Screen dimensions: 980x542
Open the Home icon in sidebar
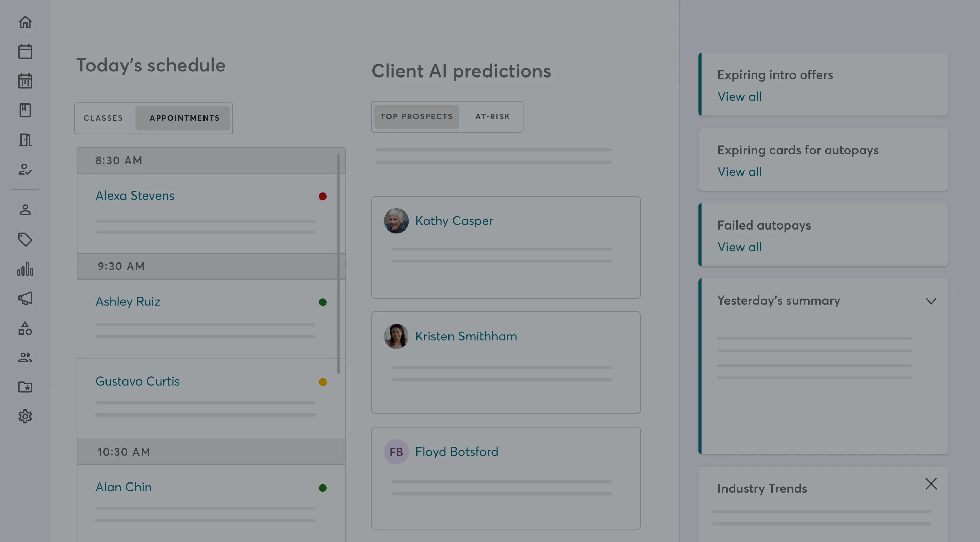pos(25,22)
